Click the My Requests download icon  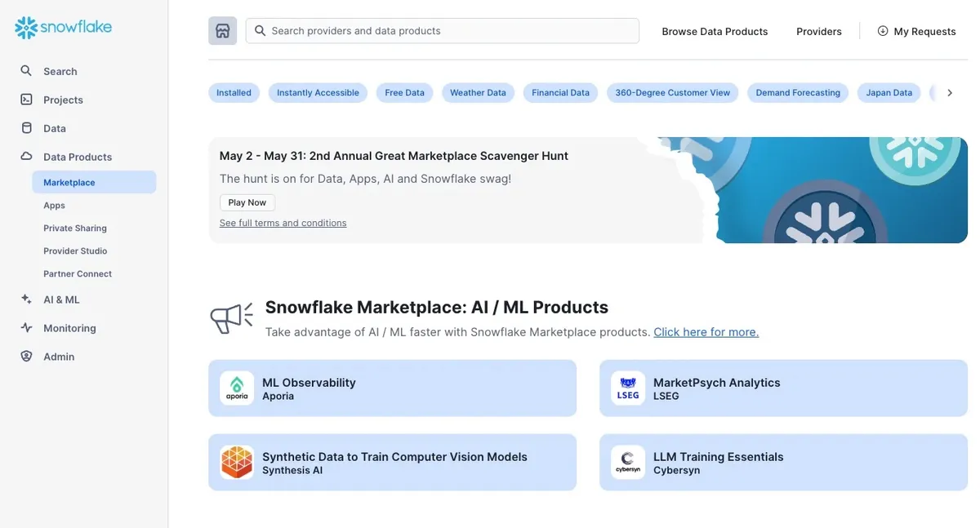tap(883, 31)
